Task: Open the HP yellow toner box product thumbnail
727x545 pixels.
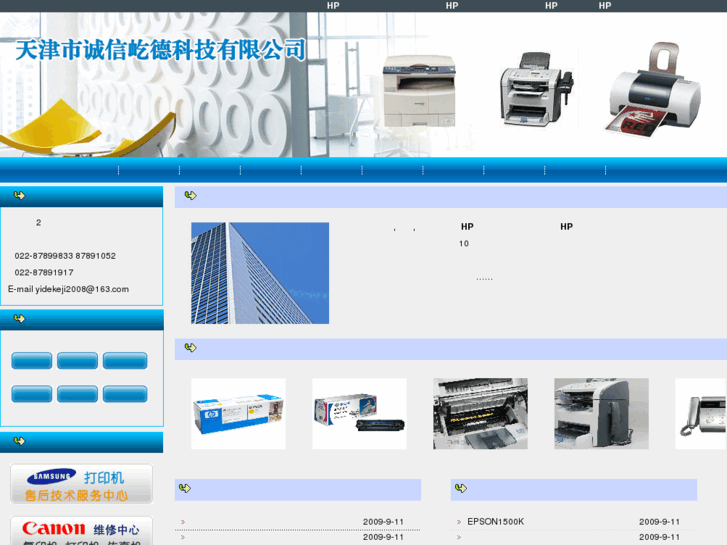Action: coord(238,414)
